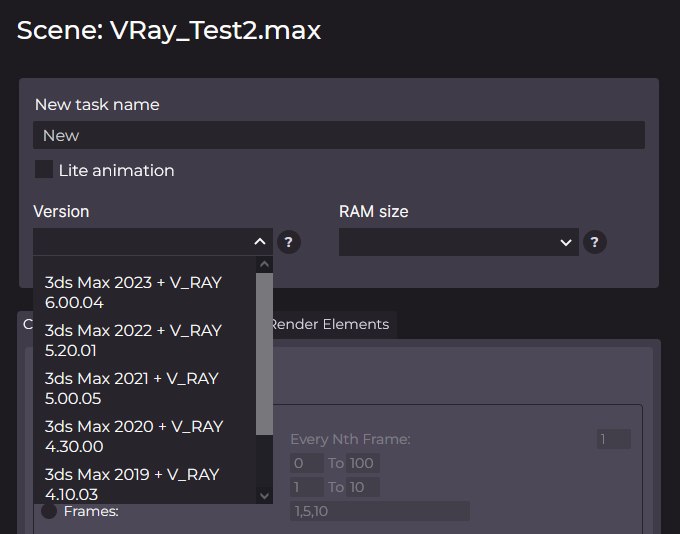
Task: Select 3ds Max 2022 + V_RAY 5.20.01
Action: coord(144,341)
